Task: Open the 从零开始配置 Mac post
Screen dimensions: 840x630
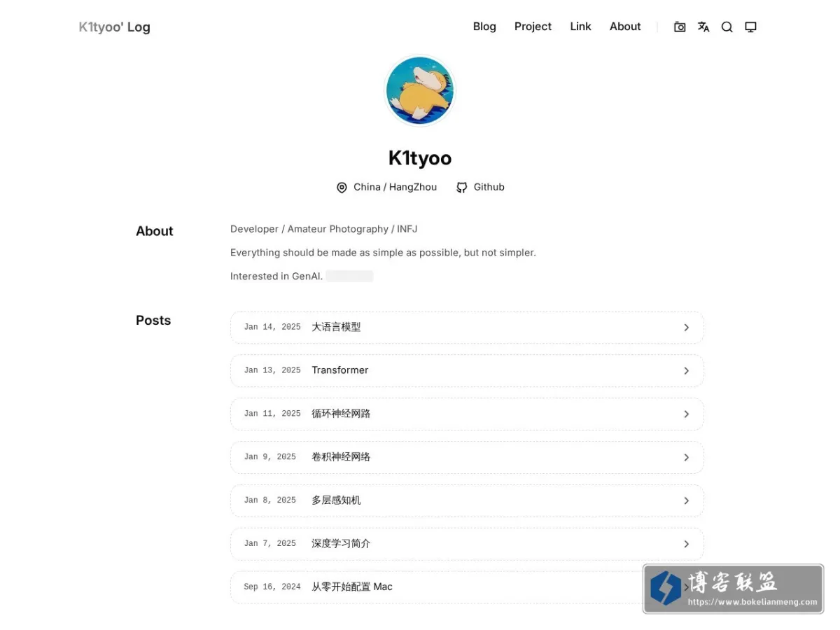Action: click(x=467, y=587)
